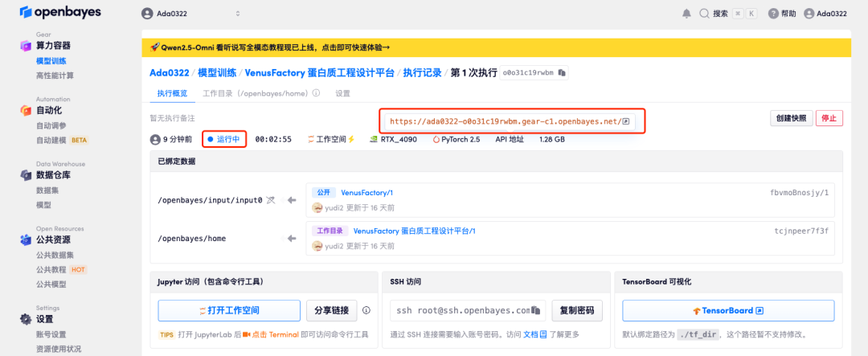Screen dimensions: 868x356
Task: Click the info icon on 工作目录 tab
Action: tap(316, 93)
